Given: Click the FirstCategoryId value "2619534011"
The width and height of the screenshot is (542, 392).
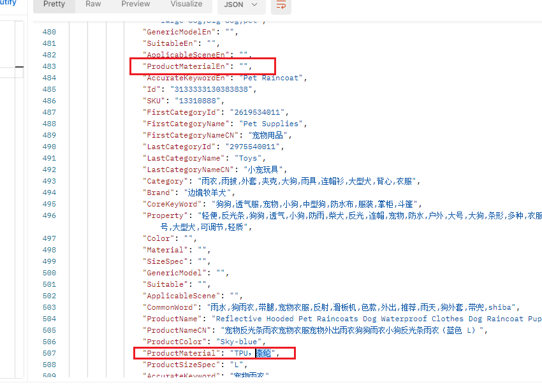Looking at the screenshot, I should click(257, 112).
